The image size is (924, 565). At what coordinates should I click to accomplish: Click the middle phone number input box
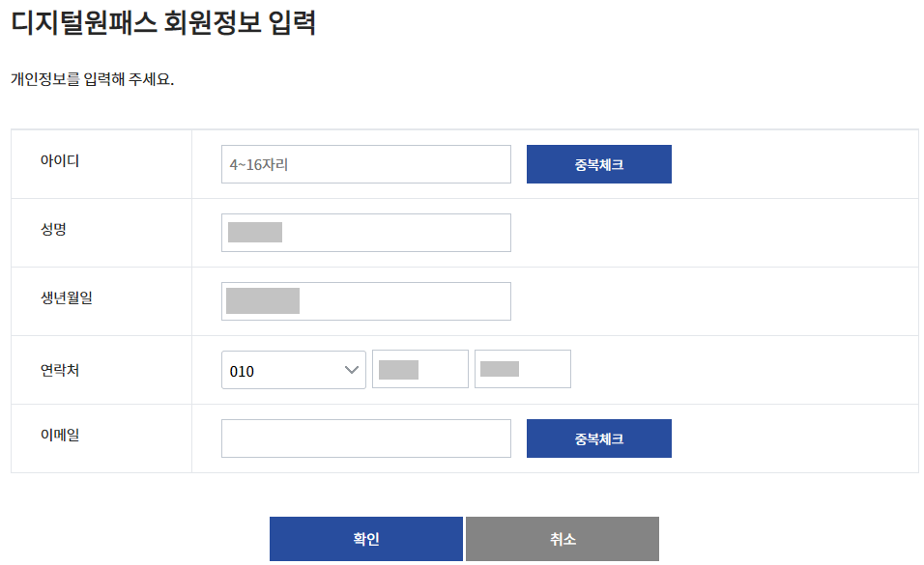pyautogui.click(x=420, y=369)
